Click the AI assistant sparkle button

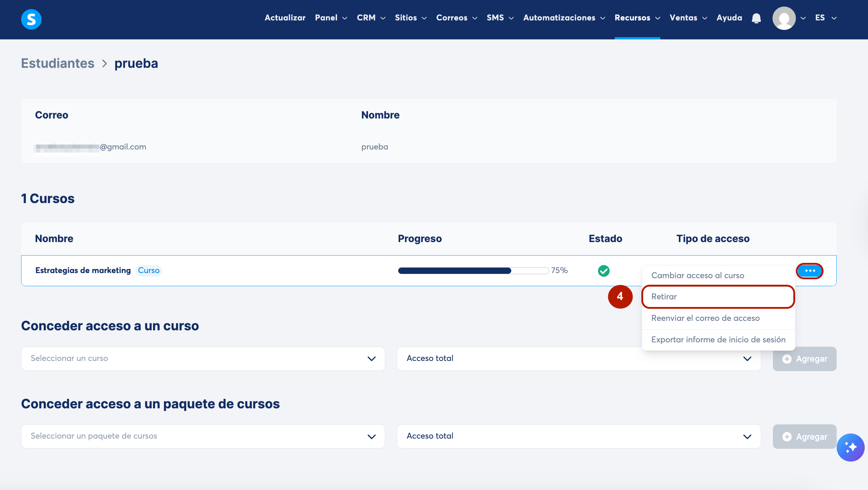(x=850, y=447)
